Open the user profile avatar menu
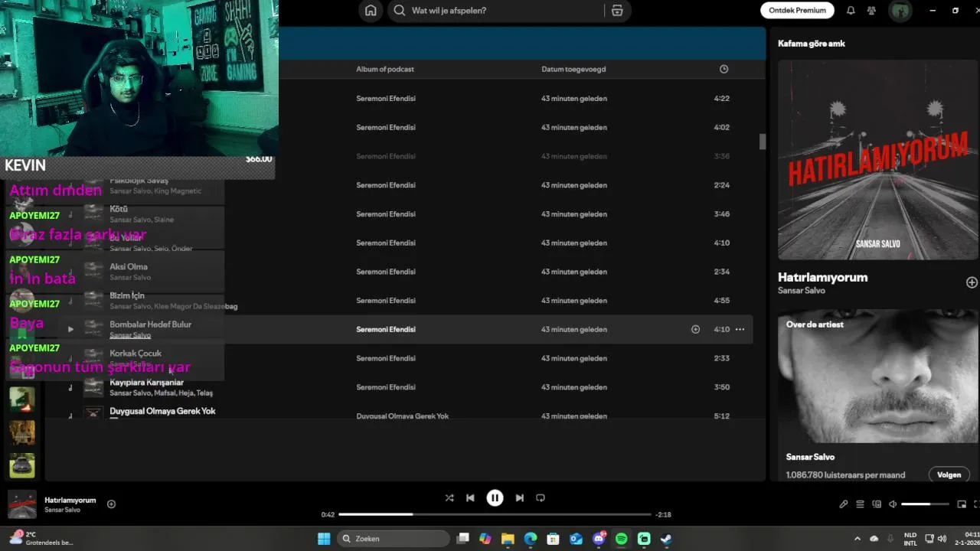Screen dimensions: 980x551 click(900, 11)
